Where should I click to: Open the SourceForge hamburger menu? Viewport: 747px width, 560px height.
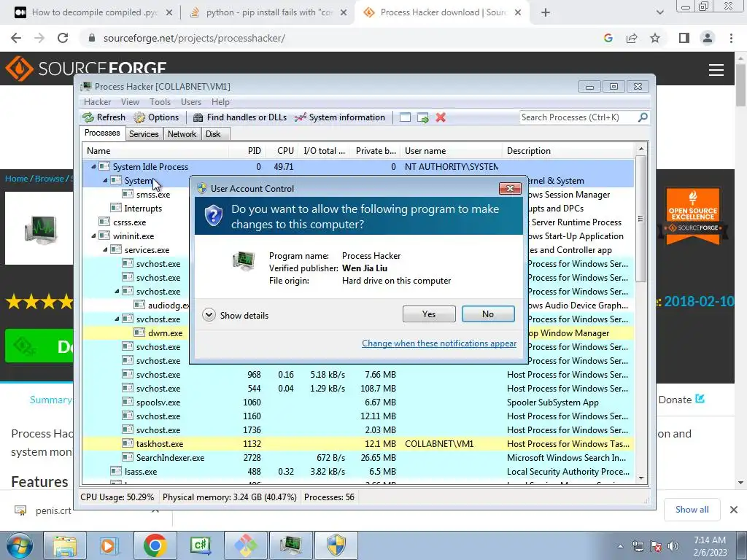coord(716,70)
